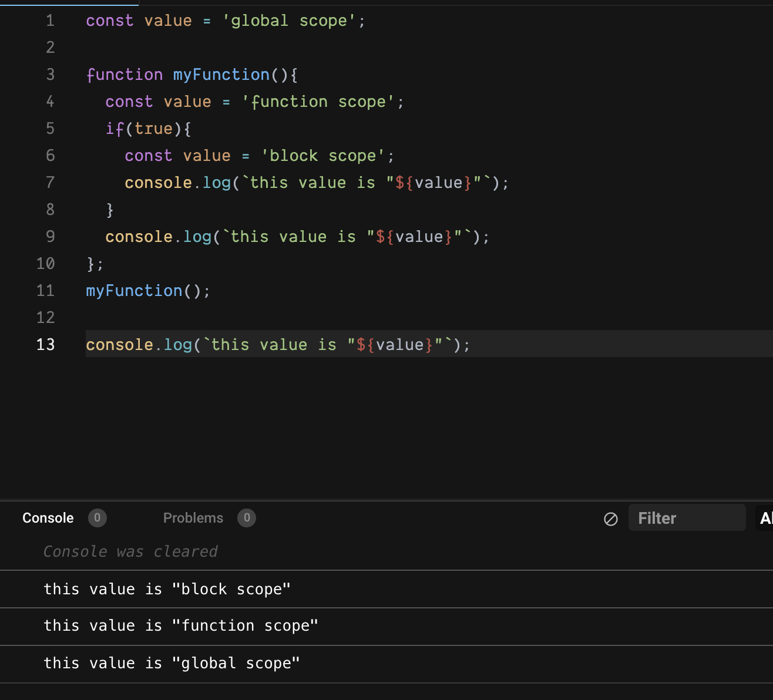Click the const keyword on line 1

click(x=110, y=21)
